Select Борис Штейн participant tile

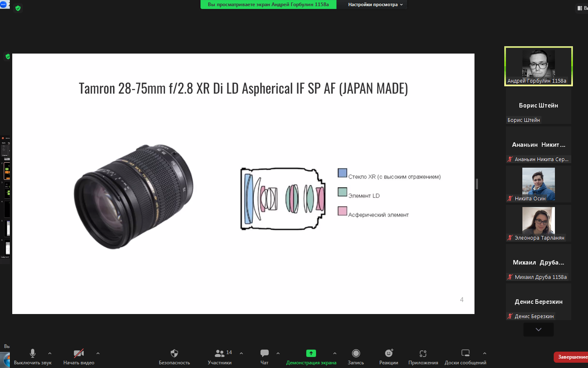click(x=539, y=106)
